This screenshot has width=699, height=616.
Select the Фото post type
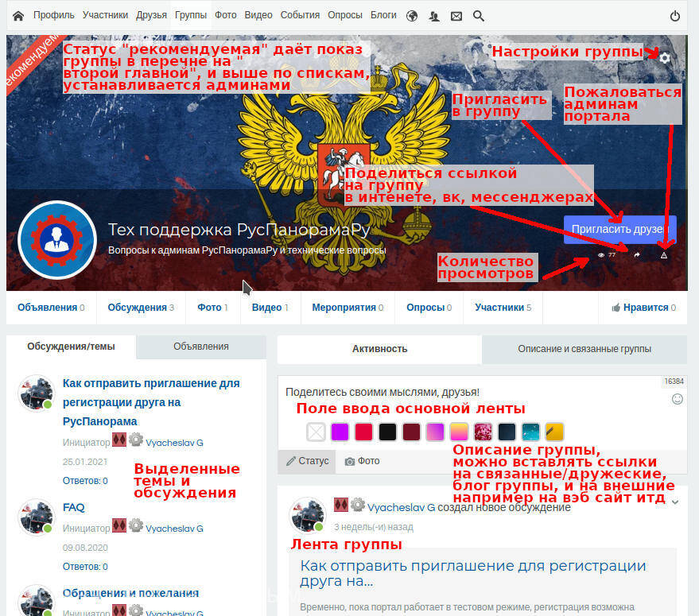click(362, 461)
